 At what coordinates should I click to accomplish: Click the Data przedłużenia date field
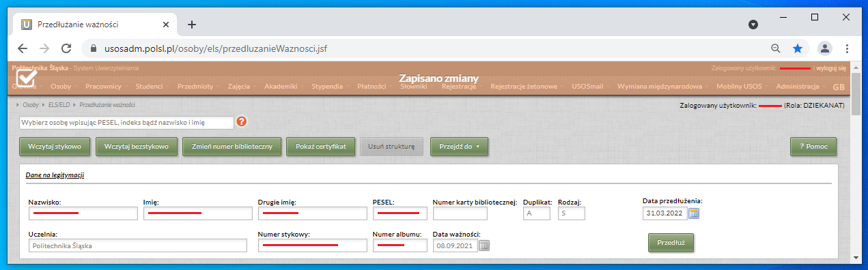(664, 213)
